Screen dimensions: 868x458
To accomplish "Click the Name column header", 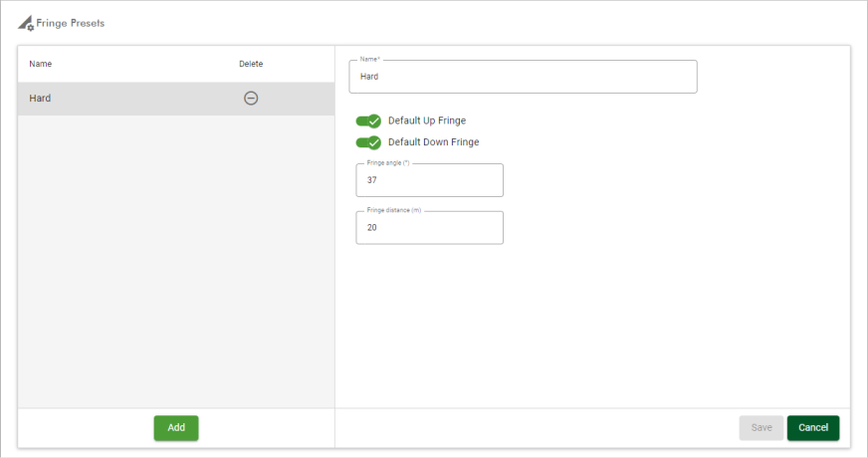I will tap(41, 64).
